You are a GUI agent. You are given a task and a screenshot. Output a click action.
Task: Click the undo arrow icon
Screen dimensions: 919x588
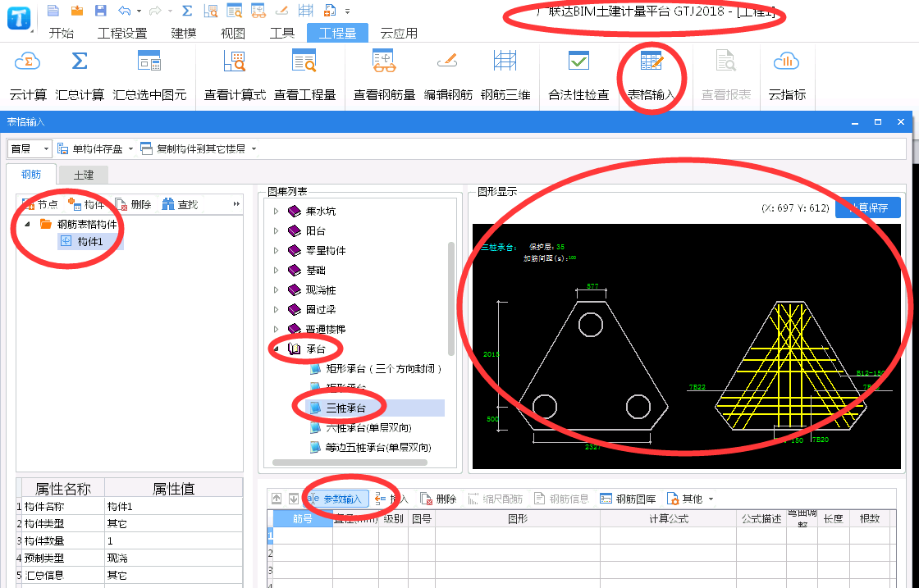tap(124, 10)
